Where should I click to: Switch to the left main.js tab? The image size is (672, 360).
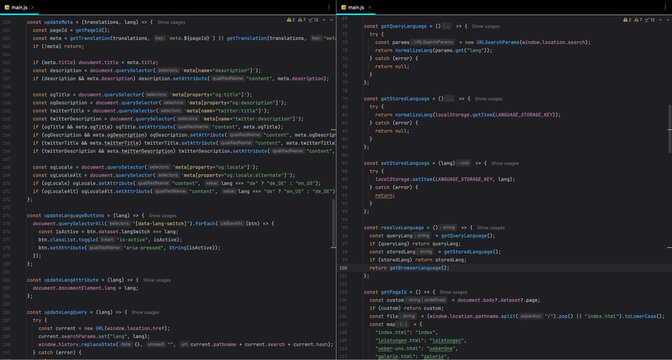pyautogui.click(x=20, y=7)
